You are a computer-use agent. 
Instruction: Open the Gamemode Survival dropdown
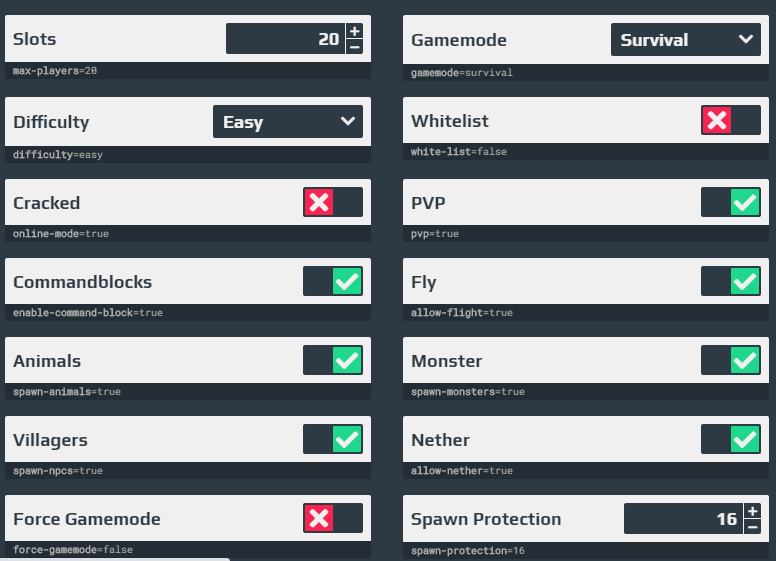click(x=685, y=40)
